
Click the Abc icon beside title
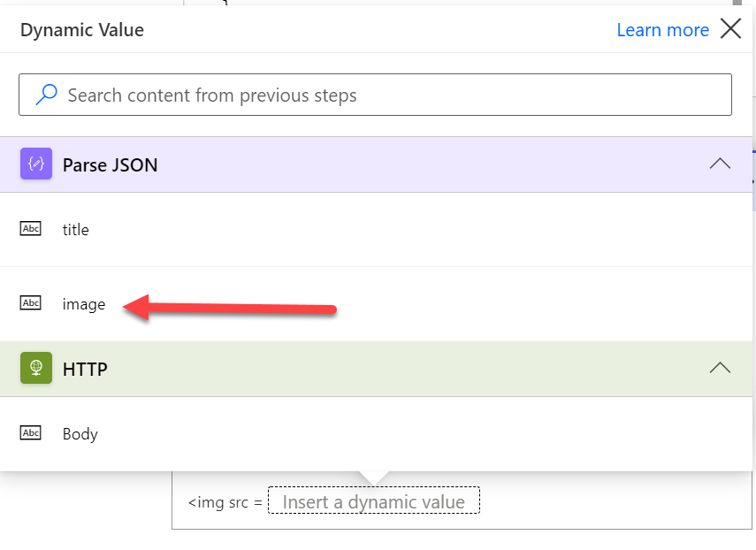coord(31,229)
